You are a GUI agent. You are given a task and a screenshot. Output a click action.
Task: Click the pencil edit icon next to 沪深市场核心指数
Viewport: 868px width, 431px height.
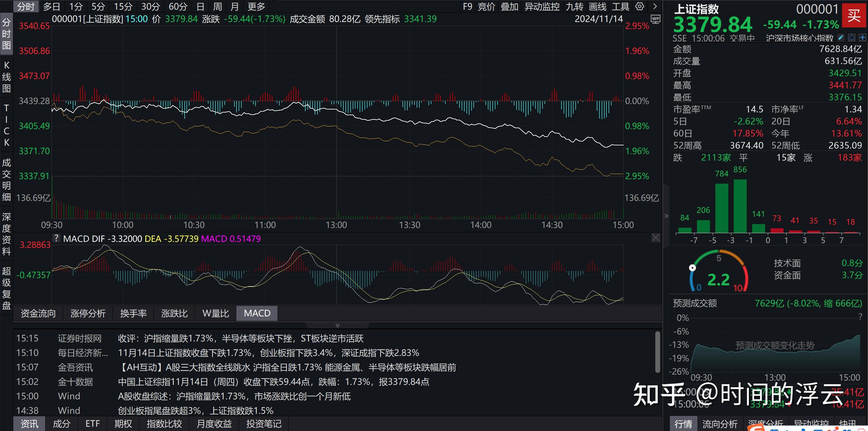pos(841,38)
